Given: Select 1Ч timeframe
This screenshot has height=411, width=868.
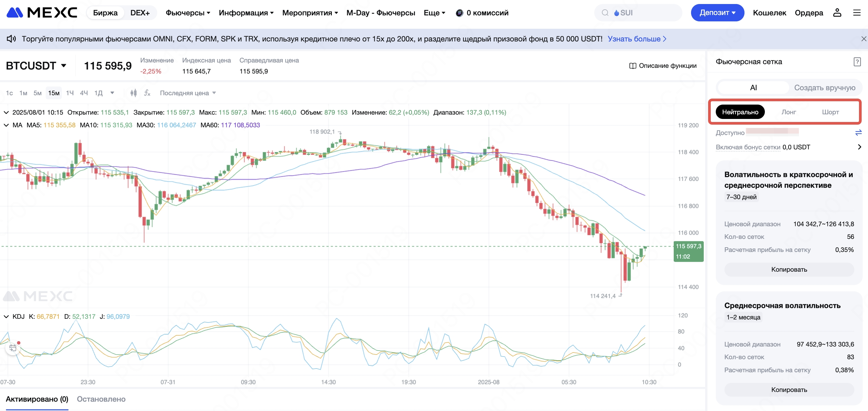Looking at the screenshot, I should pyautogui.click(x=70, y=93).
